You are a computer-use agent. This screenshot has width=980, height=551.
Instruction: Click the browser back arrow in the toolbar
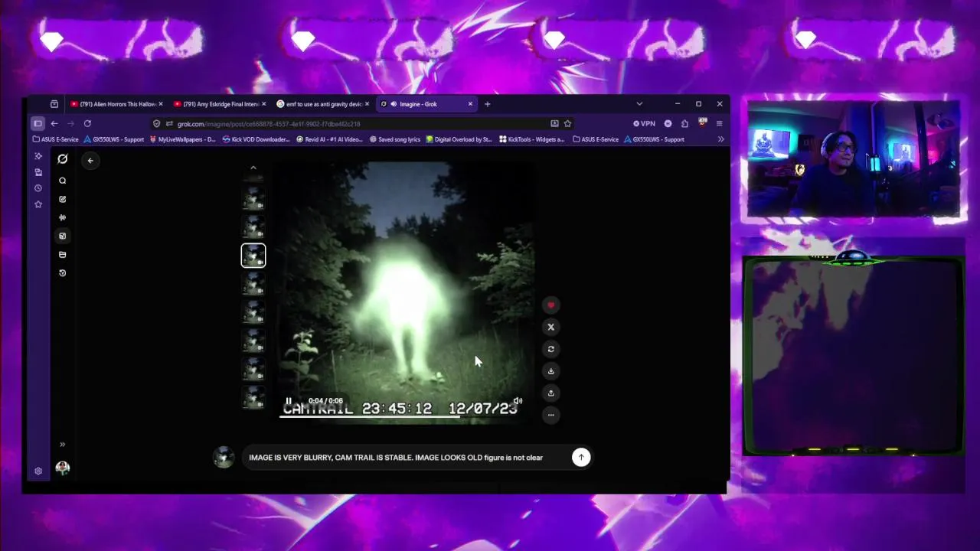click(54, 123)
